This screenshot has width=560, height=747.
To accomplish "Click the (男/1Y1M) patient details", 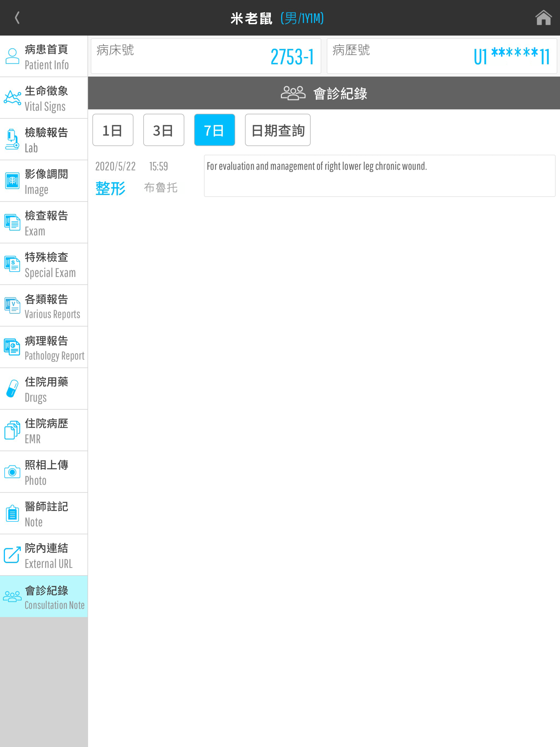I will tap(302, 18).
